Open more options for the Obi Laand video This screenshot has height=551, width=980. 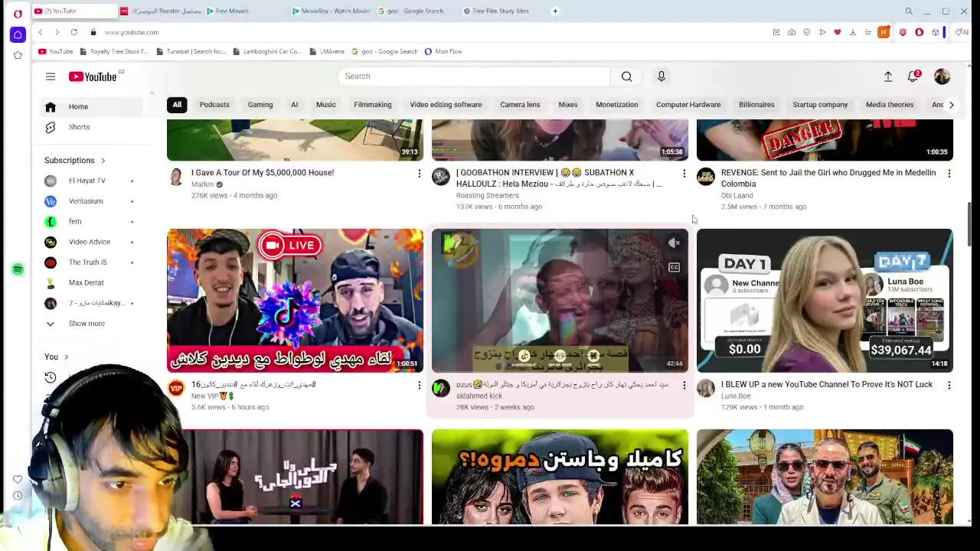click(x=949, y=174)
